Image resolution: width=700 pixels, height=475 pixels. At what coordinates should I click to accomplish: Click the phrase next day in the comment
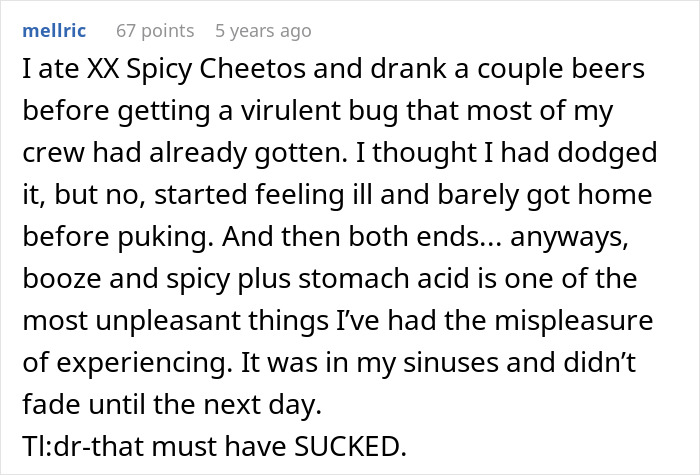pos(262,404)
